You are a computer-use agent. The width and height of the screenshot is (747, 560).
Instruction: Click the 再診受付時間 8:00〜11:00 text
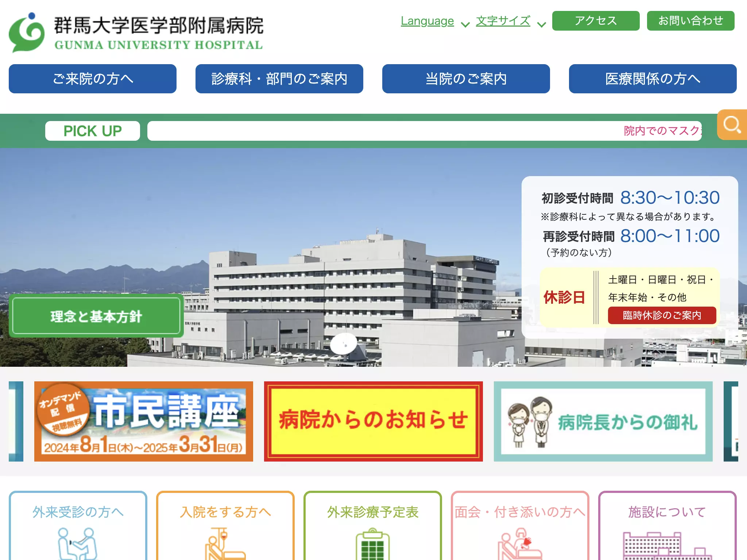point(631,236)
